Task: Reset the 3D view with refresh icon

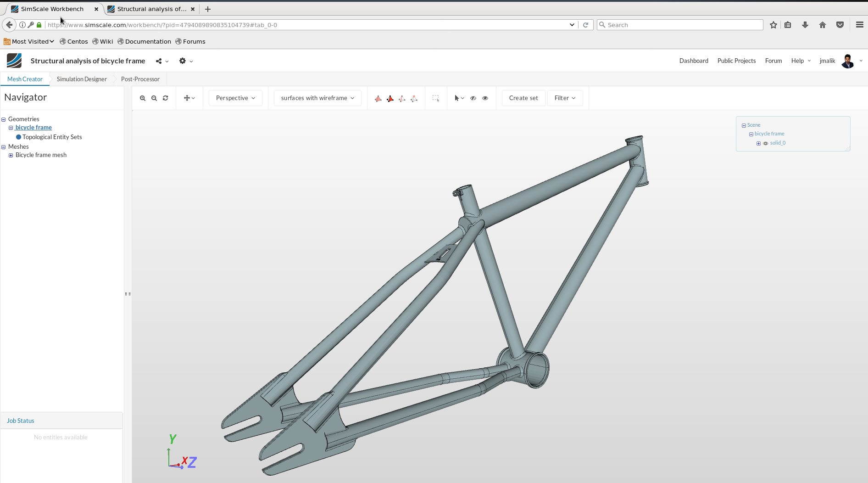Action: pyautogui.click(x=165, y=98)
